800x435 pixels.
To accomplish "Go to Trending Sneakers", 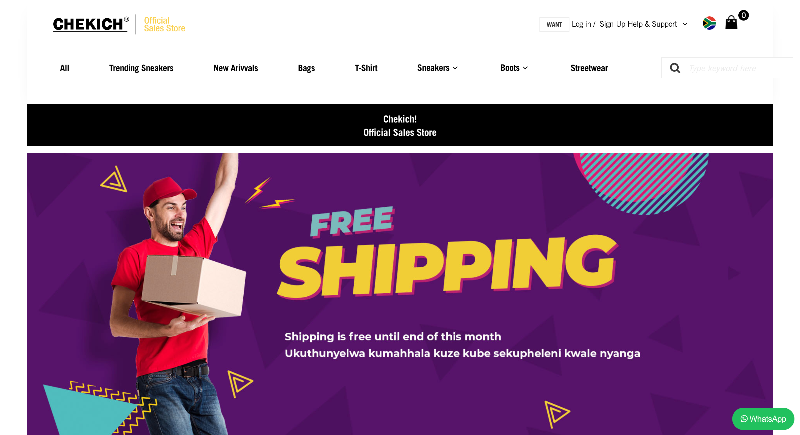I will [x=141, y=68].
